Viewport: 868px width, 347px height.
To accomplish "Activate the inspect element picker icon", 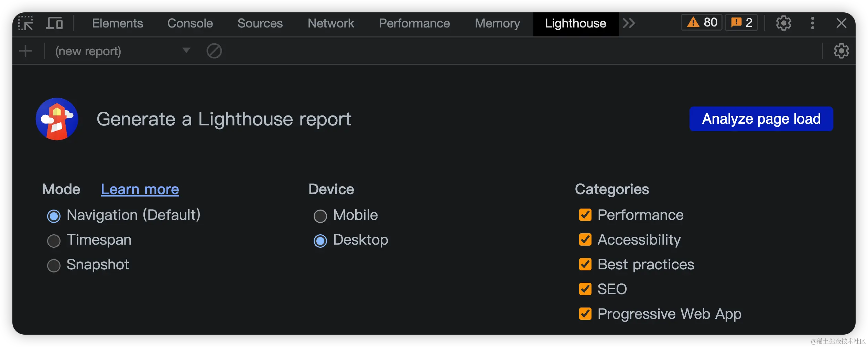I will (25, 23).
